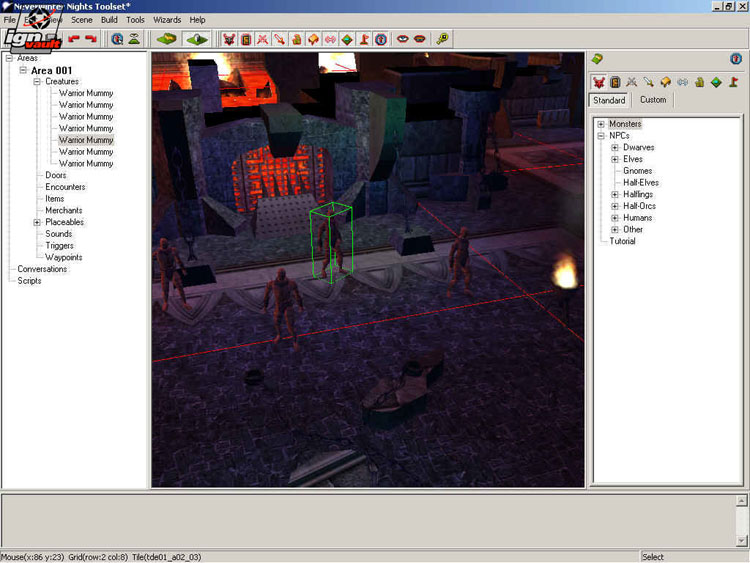This screenshot has width=750, height=563.
Task: Expand the Half-Orcs subcategory
Action: [615, 206]
